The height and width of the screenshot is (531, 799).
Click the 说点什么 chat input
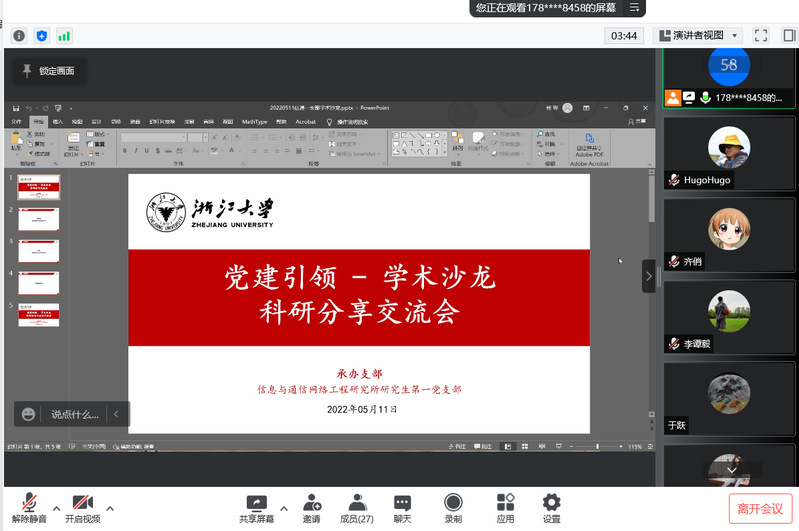(74, 414)
